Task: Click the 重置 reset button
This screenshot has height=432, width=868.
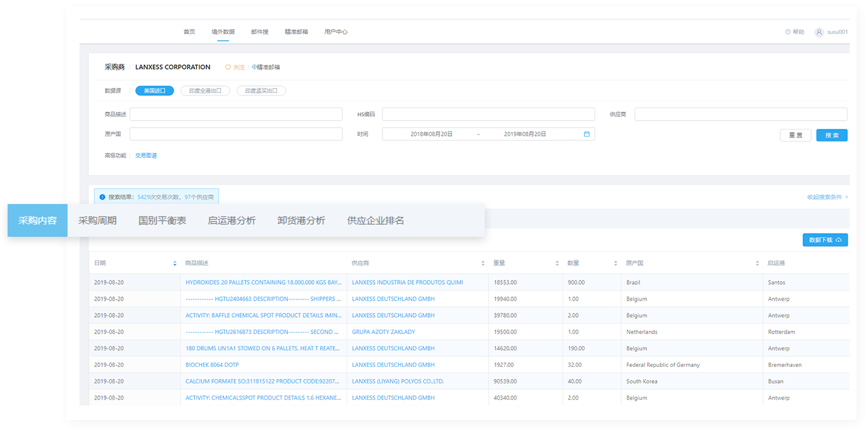Action: (796, 135)
